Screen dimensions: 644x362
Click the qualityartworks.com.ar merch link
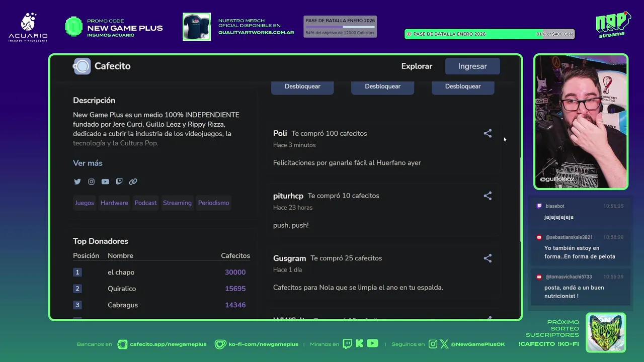coord(256,33)
